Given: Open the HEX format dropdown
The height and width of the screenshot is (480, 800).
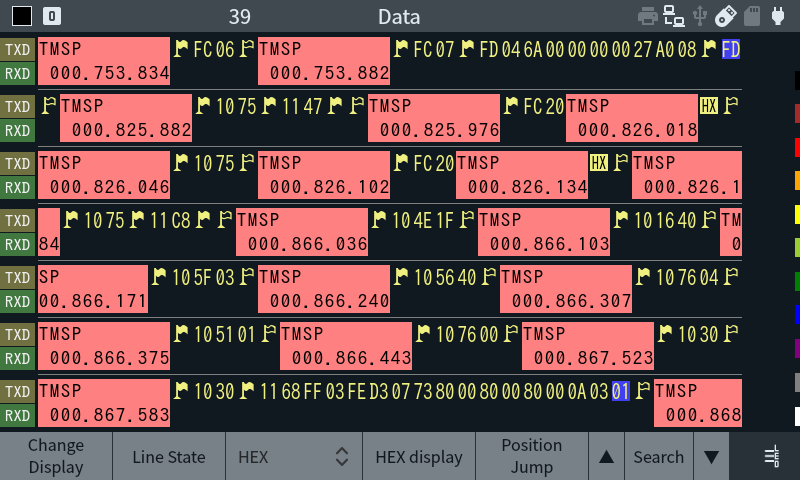Looking at the screenshot, I should [x=293, y=457].
